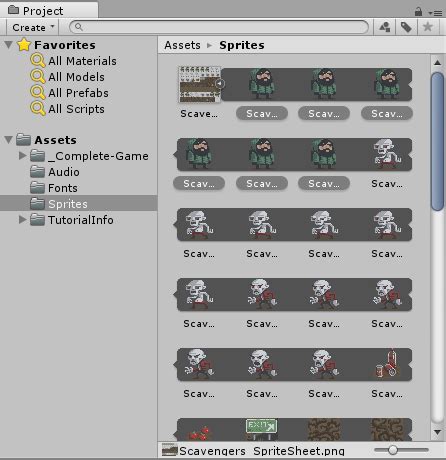Image resolution: width=446 pixels, height=460 pixels.
Task: Collapse the sprite sheet sub-assets arrow
Action: pyautogui.click(x=220, y=83)
